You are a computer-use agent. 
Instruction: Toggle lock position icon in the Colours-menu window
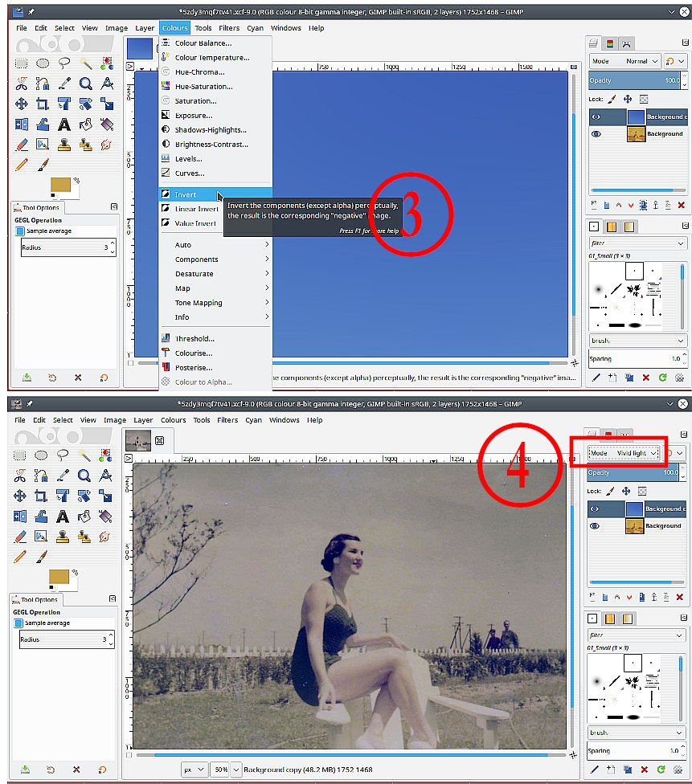pyautogui.click(x=628, y=99)
